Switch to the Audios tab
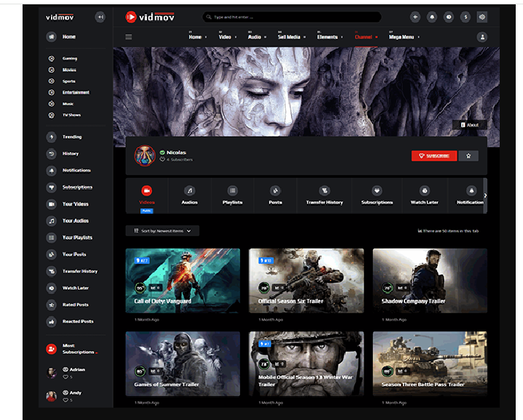This screenshot has height=420, width=523. [x=189, y=195]
